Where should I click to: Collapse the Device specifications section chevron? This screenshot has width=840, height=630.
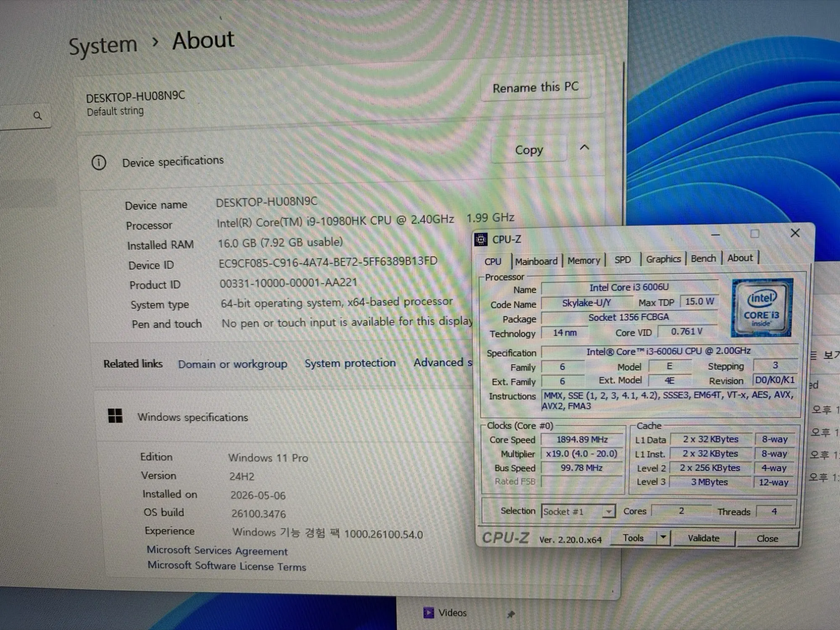(584, 147)
